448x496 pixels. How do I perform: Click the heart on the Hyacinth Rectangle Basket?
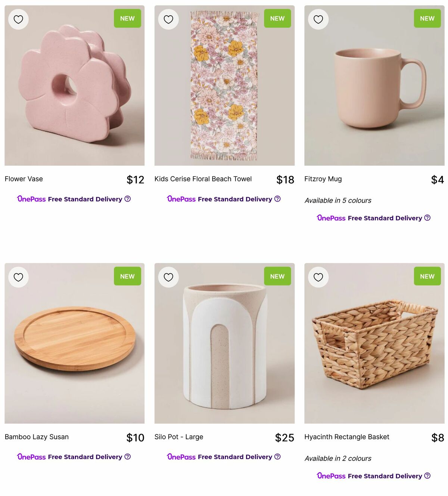318,277
